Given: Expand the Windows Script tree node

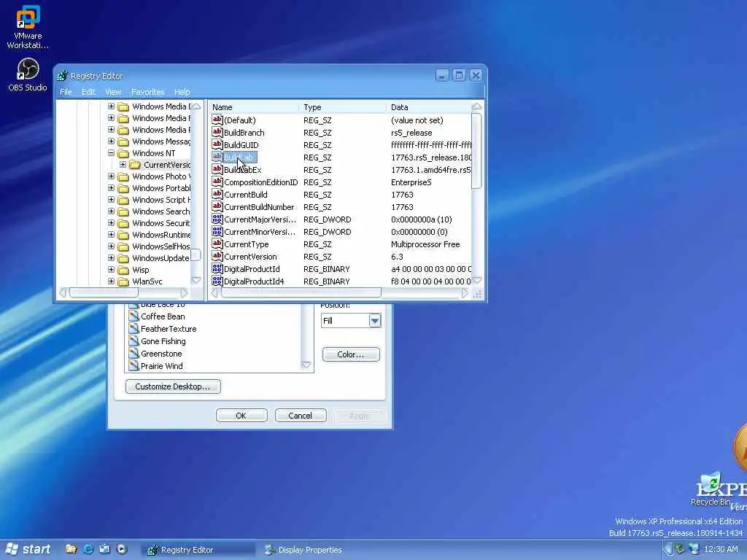Looking at the screenshot, I should coord(111,200).
